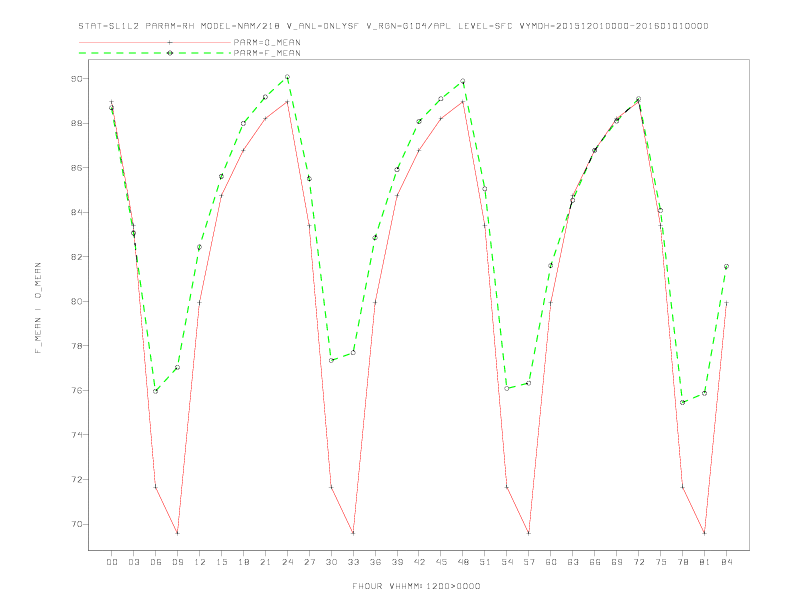Click y-axis tick label 86
792x612 pixels.
coord(76,168)
